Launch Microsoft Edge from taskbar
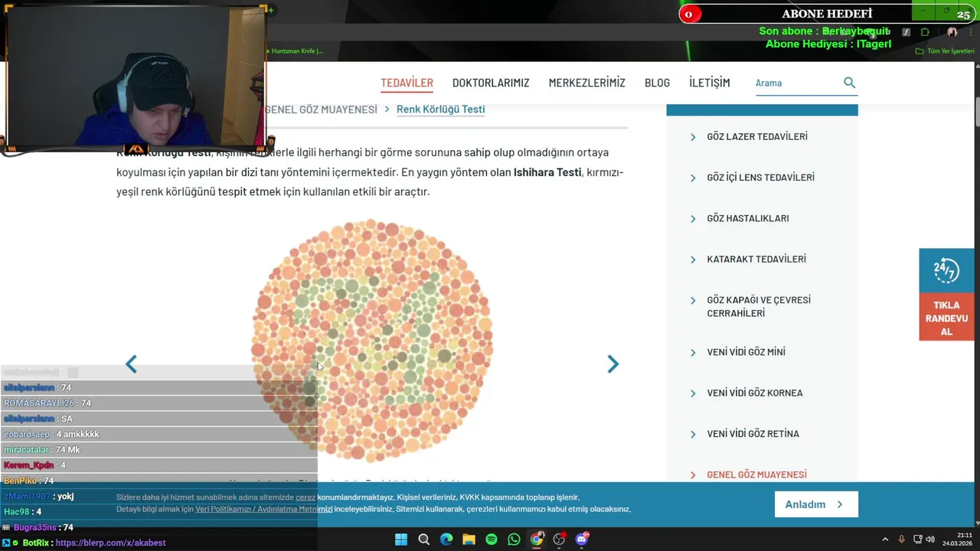The width and height of the screenshot is (980, 551). coord(446,540)
